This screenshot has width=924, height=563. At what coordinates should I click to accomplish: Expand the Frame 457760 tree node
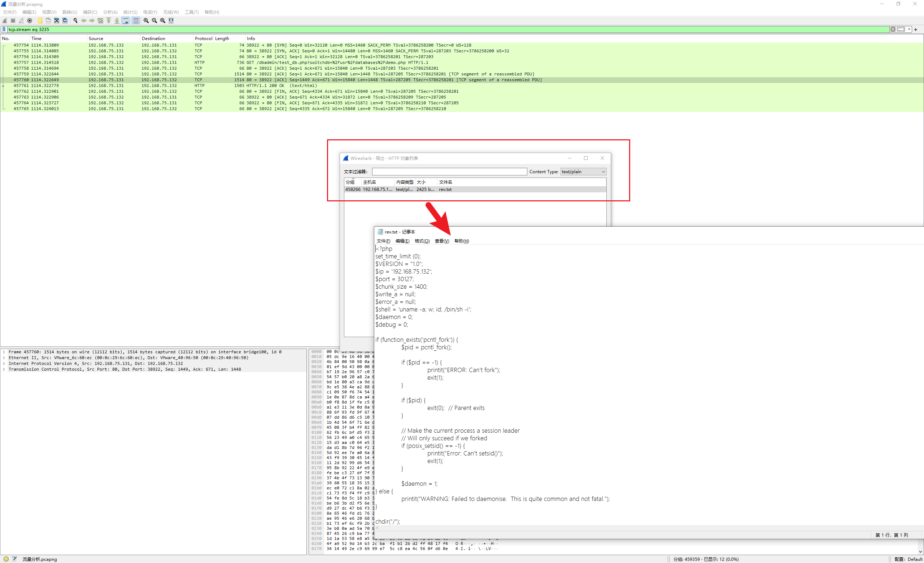[x=4, y=352]
